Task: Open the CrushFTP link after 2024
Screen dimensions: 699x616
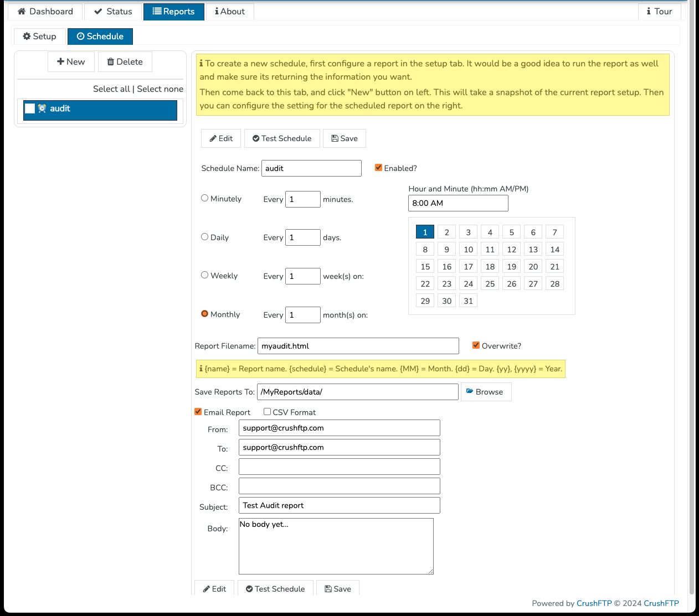Action: coord(661,603)
